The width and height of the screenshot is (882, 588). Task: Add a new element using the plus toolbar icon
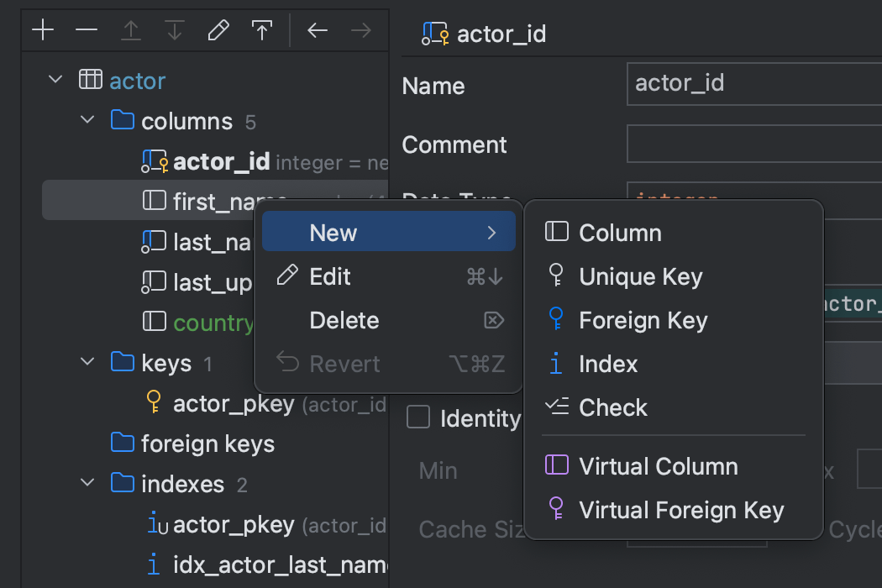42,29
